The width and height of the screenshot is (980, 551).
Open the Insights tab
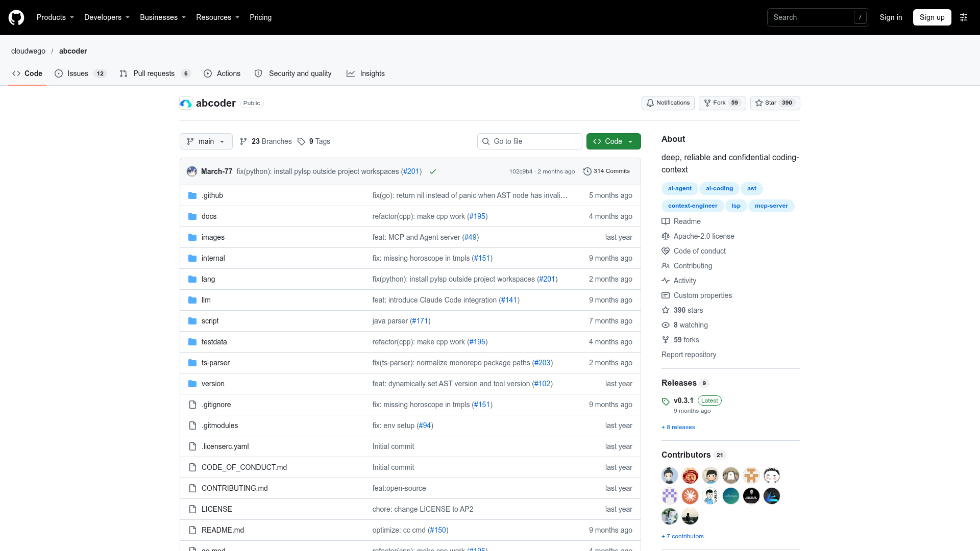tap(365, 73)
